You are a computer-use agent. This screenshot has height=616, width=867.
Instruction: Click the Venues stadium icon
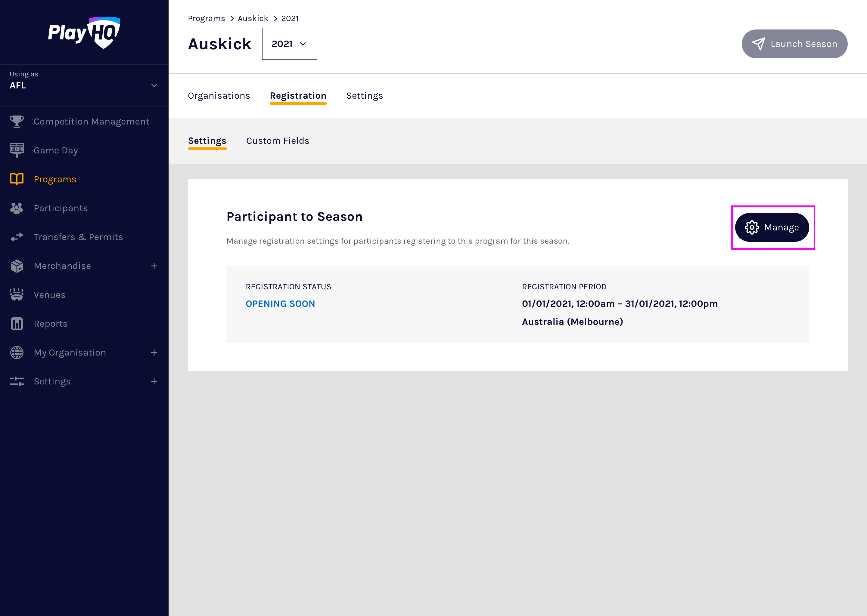pyautogui.click(x=17, y=295)
